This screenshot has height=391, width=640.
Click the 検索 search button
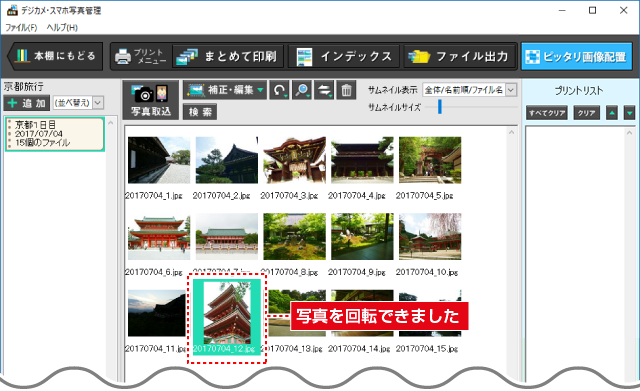click(x=200, y=112)
